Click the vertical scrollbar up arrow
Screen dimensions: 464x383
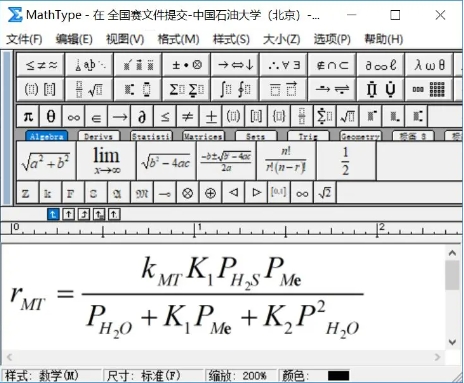452,253
